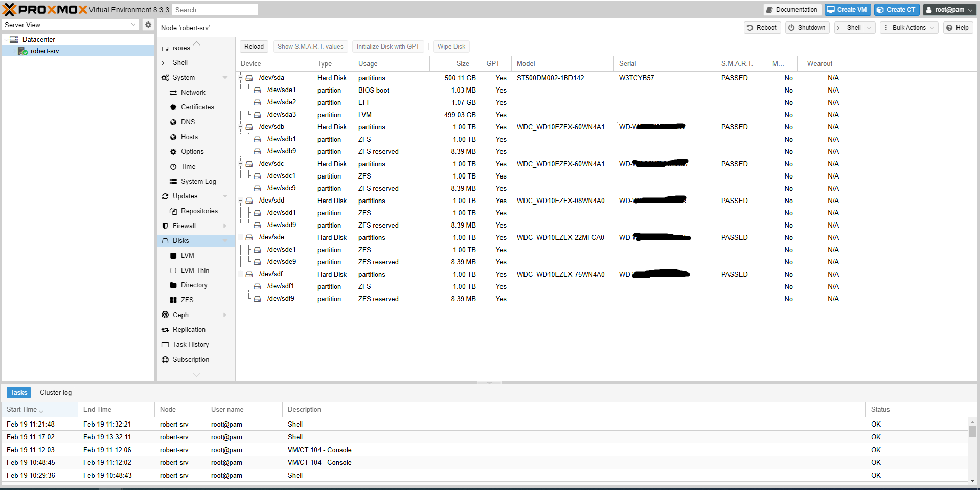Click the task log scrollbar down arrow

coord(972,481)
